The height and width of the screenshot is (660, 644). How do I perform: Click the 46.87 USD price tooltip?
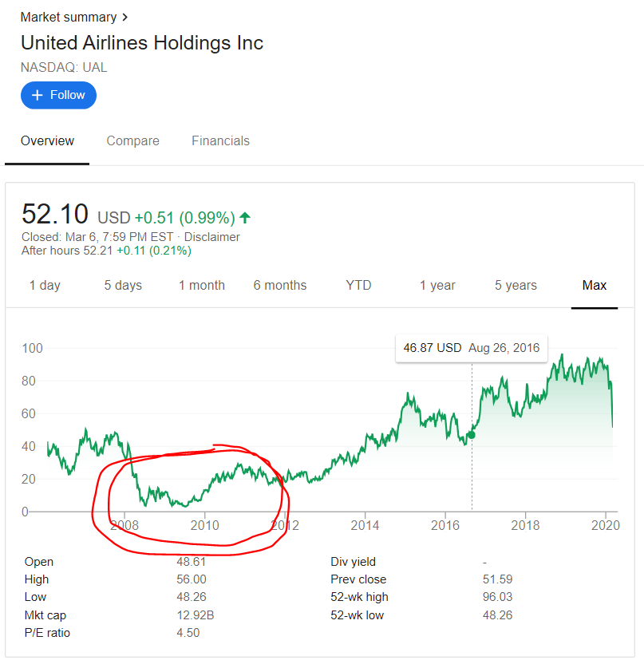471,348
